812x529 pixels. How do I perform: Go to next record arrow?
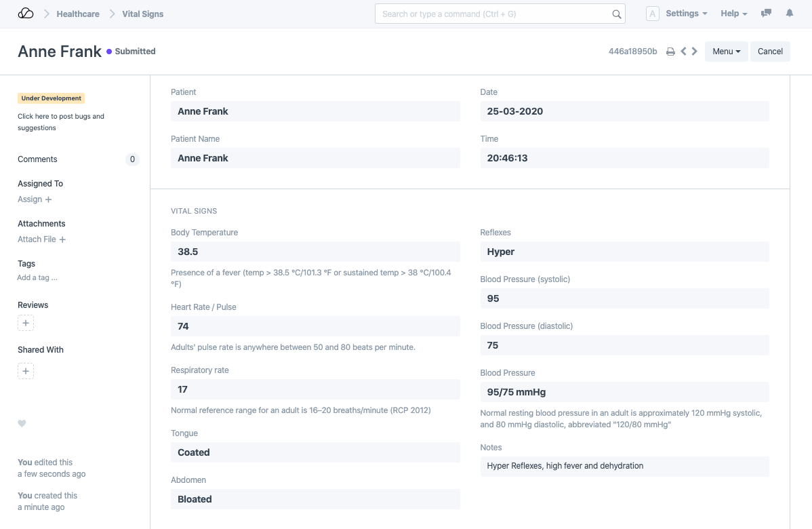[695, 52]
